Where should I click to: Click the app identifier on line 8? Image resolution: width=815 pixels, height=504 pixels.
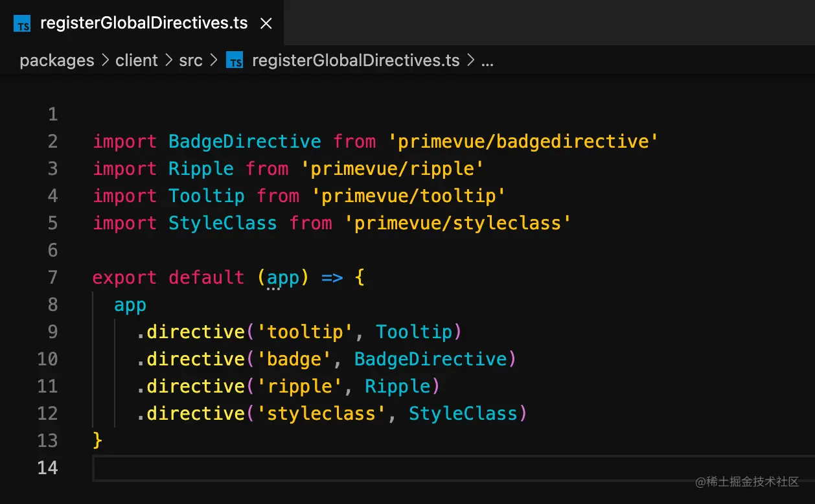click(x=130, y=306)
